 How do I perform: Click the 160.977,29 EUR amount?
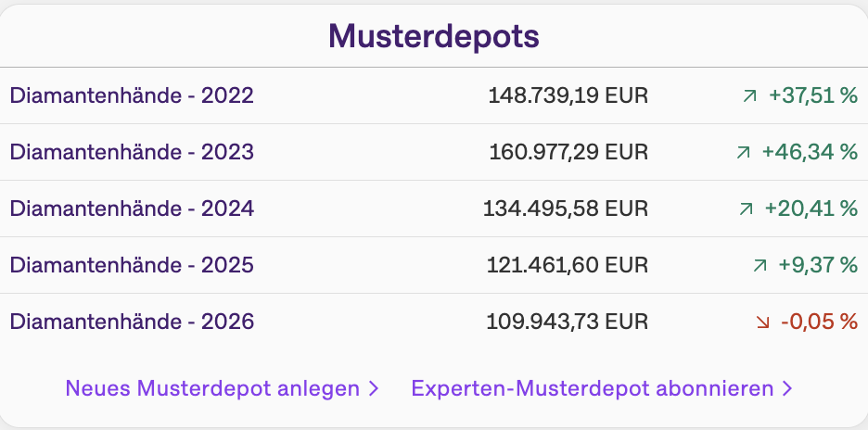(x=568, y=152)
